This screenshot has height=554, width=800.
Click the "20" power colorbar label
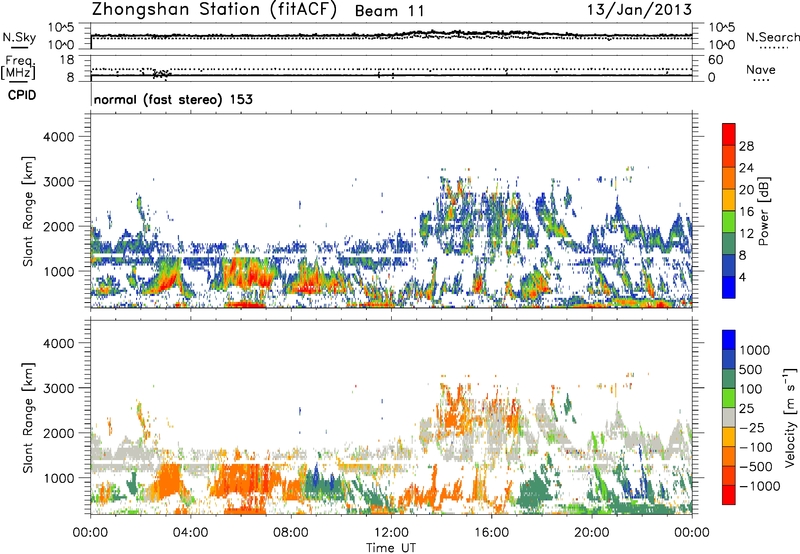pyautogui.click(x=746, y=190)
